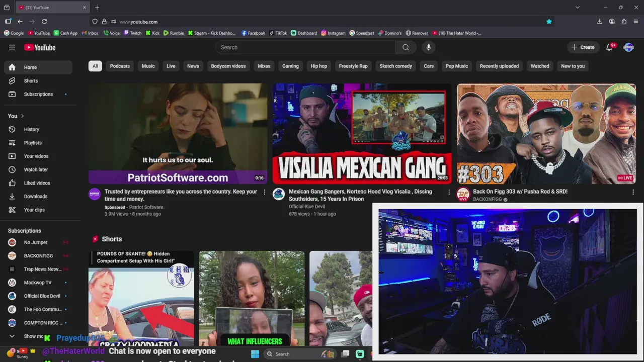
Task: Open the Kick bookmark
Action: click(x=152, y=33)
